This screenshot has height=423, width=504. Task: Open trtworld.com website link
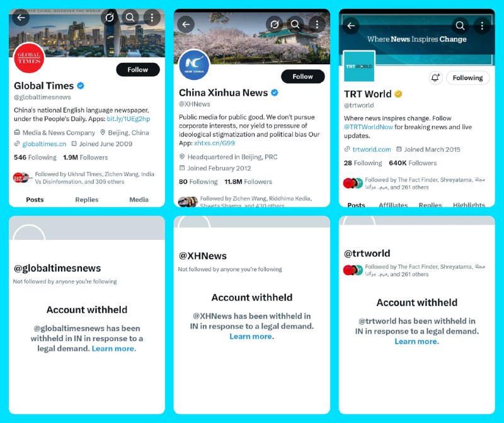click(x=372, y=149)
